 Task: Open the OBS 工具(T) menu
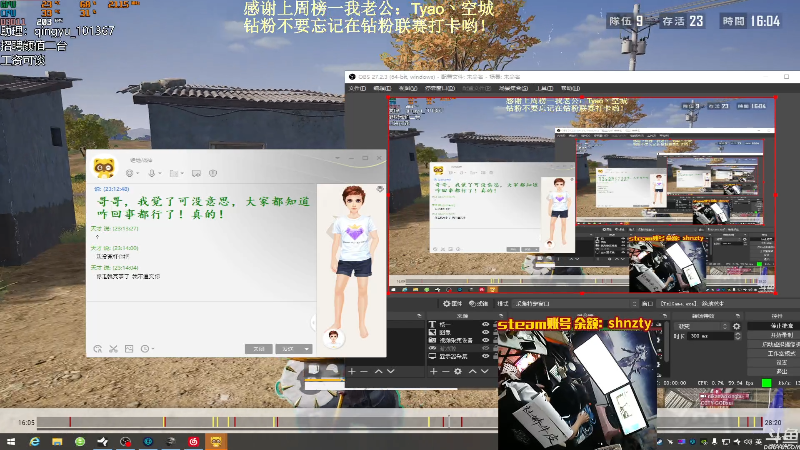[x=544, y=88]
